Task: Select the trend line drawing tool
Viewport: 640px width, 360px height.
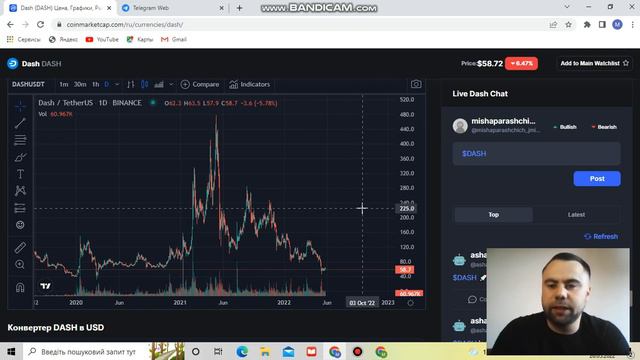Action: pos(20,123)
